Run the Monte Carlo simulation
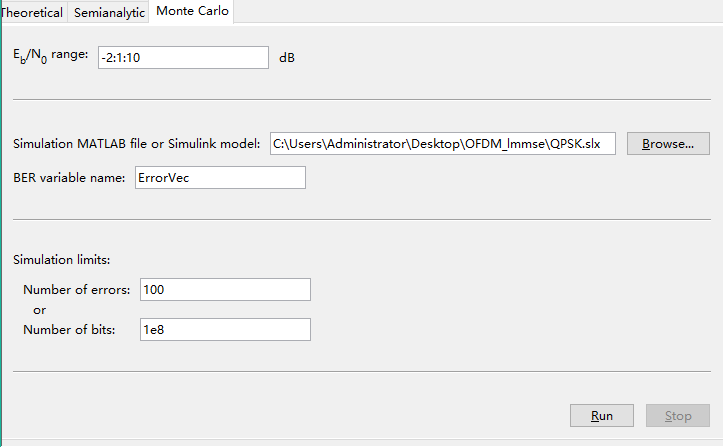723x447 pixels. [602, 416]
